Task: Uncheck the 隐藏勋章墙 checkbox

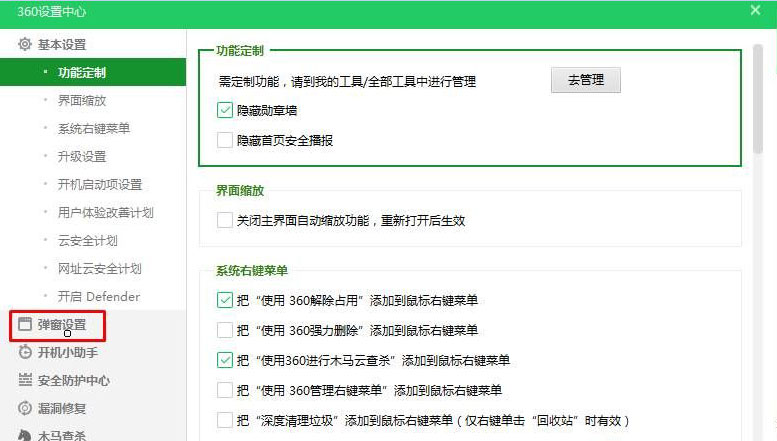Action: [224, 110]
